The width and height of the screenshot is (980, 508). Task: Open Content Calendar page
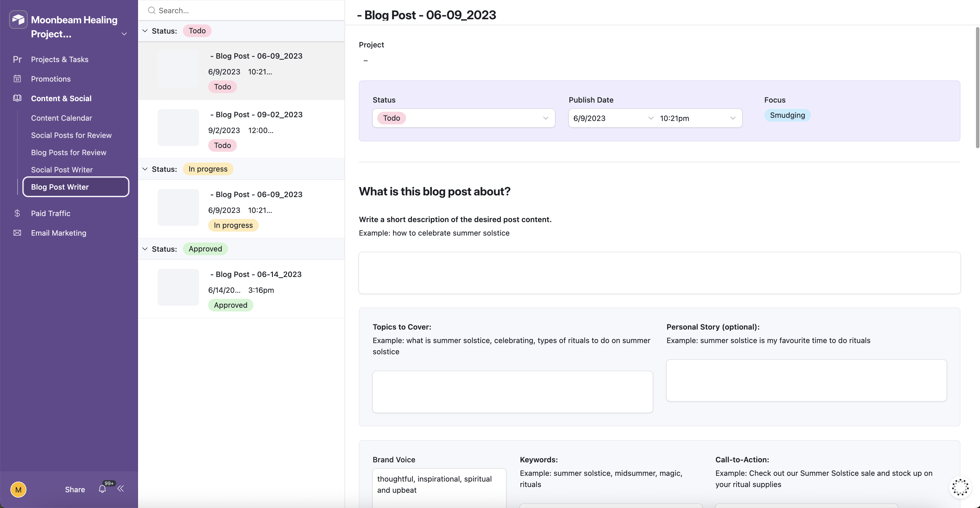click(62, 118)
